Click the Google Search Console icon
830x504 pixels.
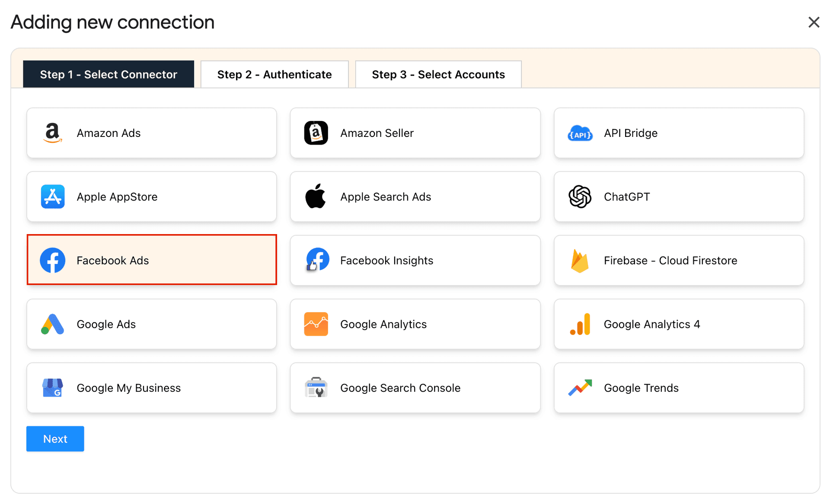point(316,387)
